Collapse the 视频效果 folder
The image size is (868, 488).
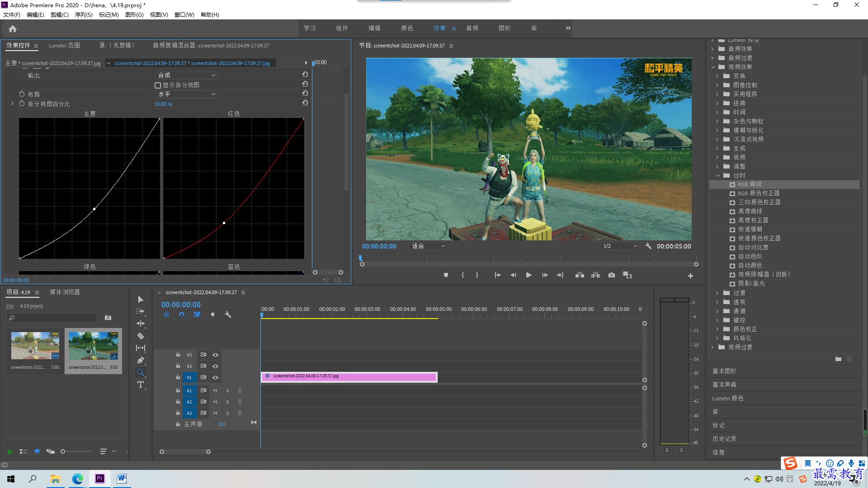(x=713, y=67)
